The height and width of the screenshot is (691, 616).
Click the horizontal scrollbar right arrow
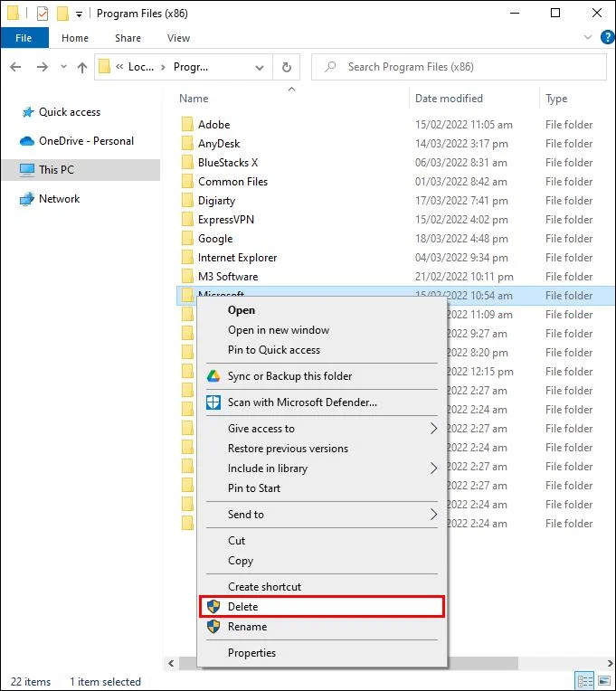(x=610, y=663)
